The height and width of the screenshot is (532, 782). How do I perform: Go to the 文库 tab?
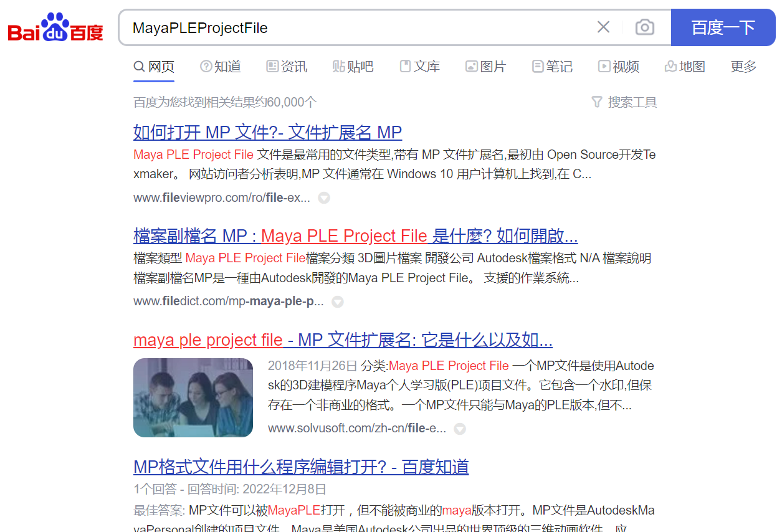click(419, 67)
